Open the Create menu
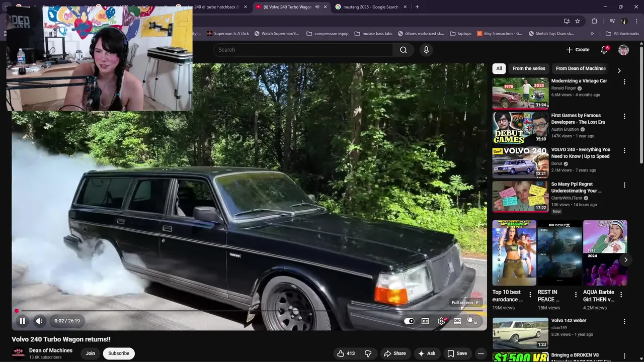The height and width of the screenshot is (362, 644). tap(578, 50)
